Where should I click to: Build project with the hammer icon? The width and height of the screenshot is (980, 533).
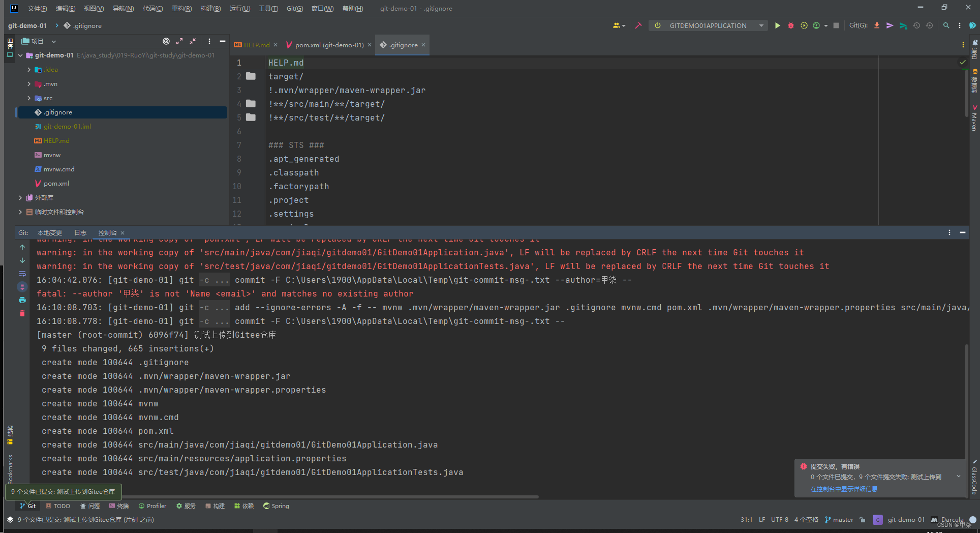tap(638, 25)
